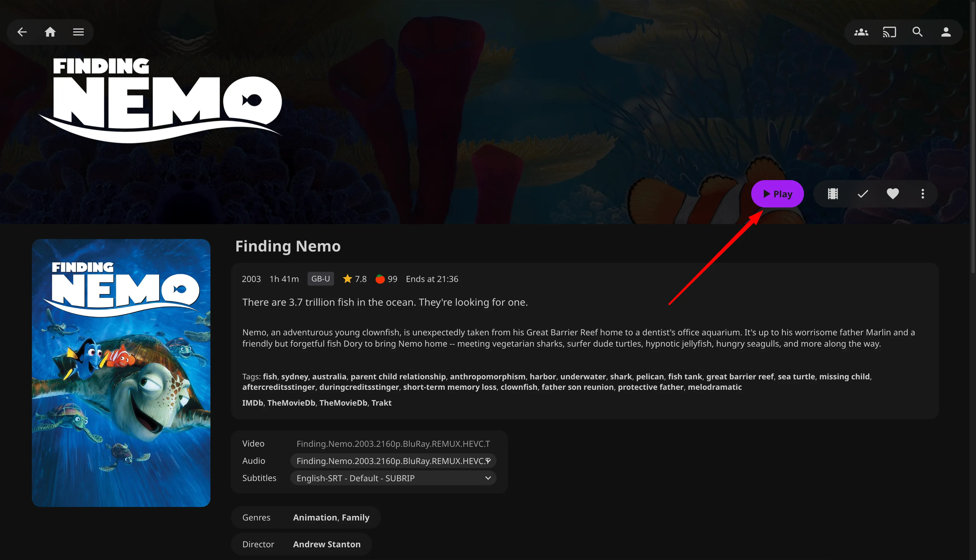Open the user profile menu
The image size is (976, 560).
coord(946,32)
